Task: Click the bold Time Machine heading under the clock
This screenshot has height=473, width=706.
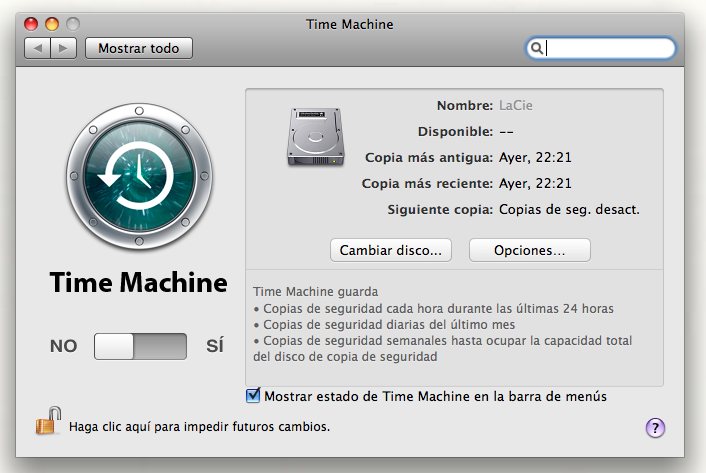Action: (139, 283)
